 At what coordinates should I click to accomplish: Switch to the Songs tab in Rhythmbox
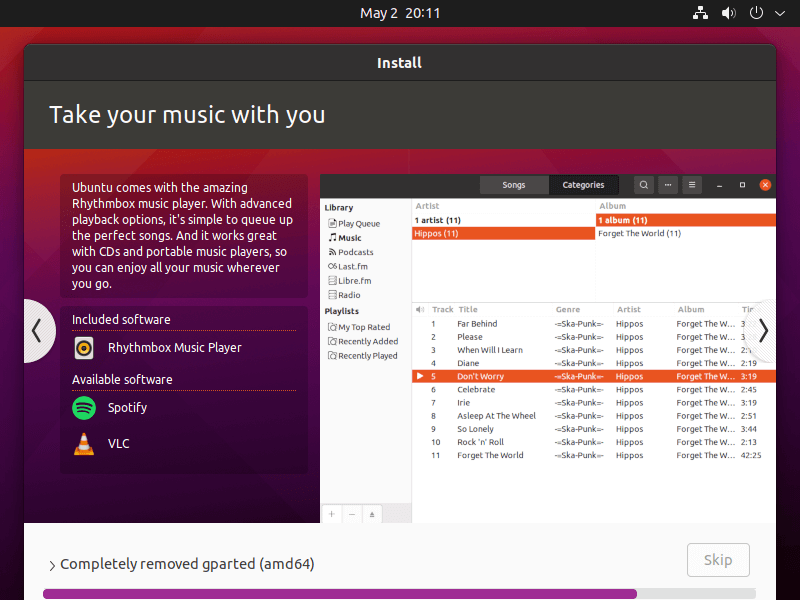[x=514, y=185]
